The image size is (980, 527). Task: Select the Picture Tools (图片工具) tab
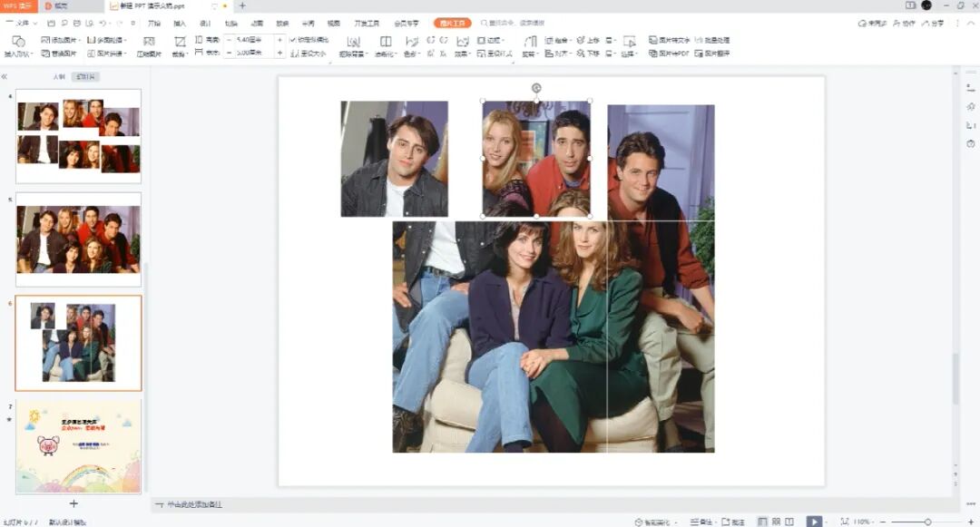click(x=453, y=23)
